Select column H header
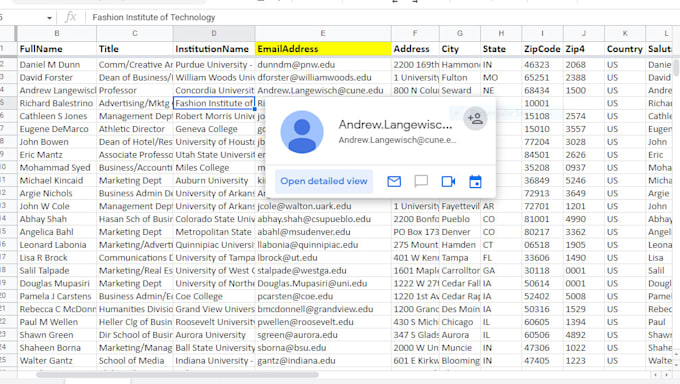 (501, 33)
